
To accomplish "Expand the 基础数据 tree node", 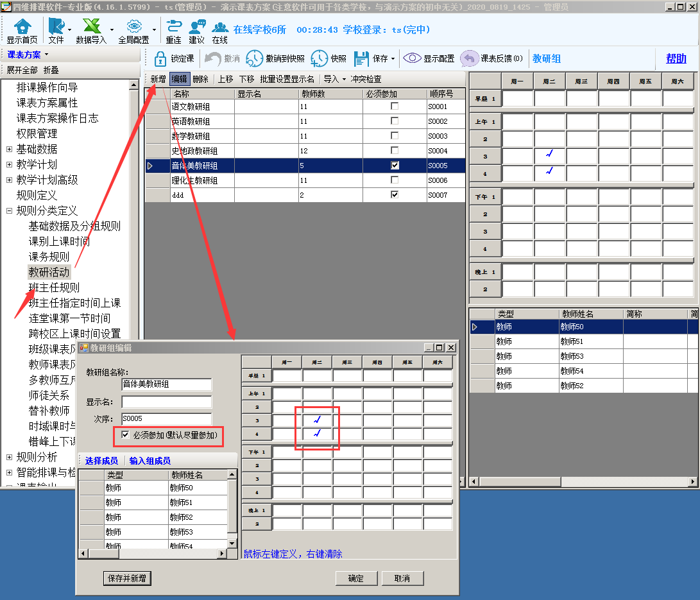I will tap(9, 149).
